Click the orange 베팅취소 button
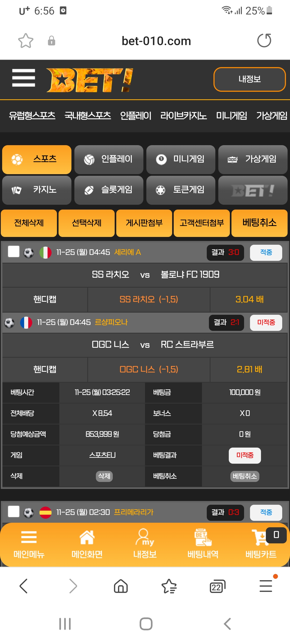 pyautogui.click(x=259, y=223)
